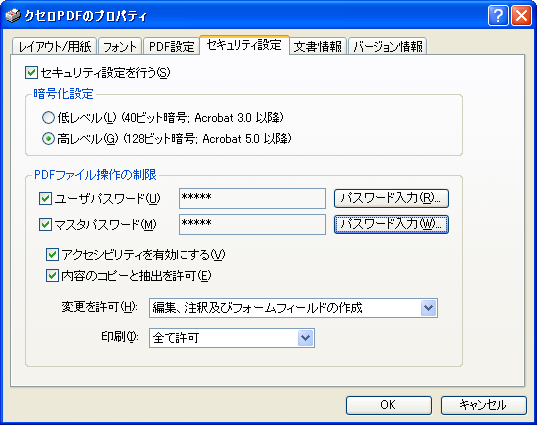Switch to the PDF設定 tab
This screenshot has width=537, height=425.
(171, 46)
